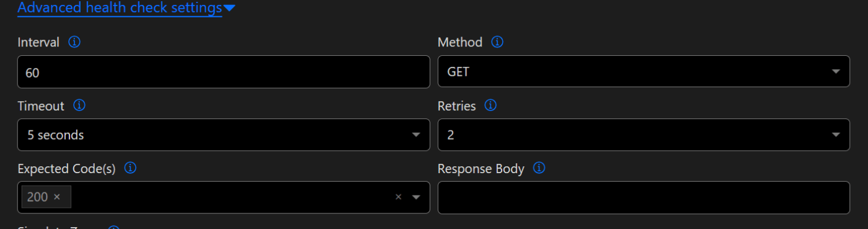
Task: Click the Expected Code(s) info icon
Action: pos(130,168)
